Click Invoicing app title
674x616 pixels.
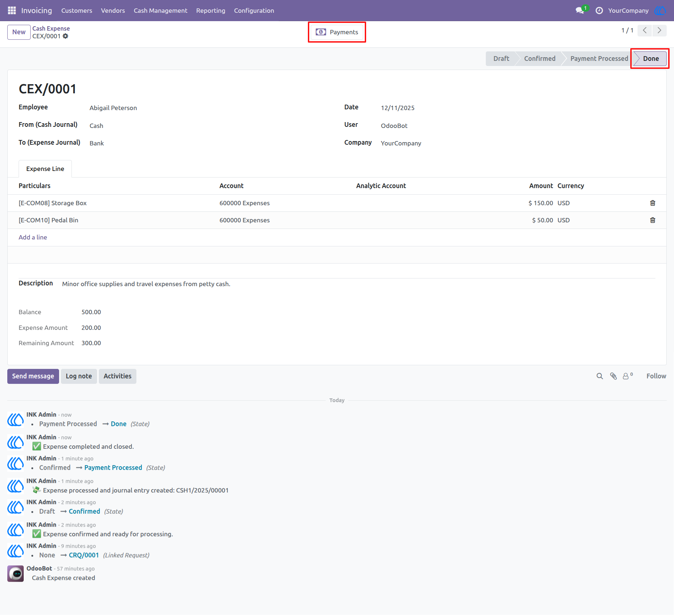pos(36,11)
